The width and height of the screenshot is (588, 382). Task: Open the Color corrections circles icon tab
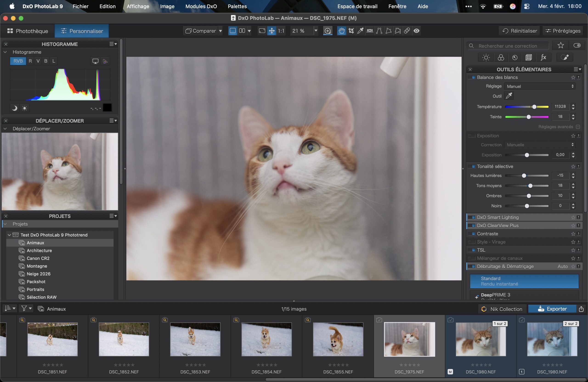[x=501, y=58]
